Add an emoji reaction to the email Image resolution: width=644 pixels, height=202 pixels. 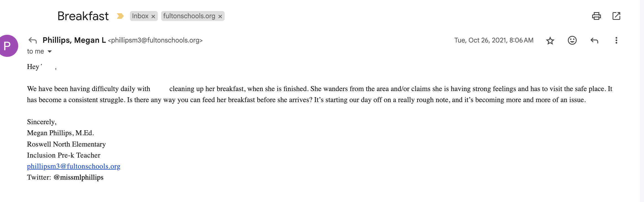pyautogui.click(x=572, y=41)
